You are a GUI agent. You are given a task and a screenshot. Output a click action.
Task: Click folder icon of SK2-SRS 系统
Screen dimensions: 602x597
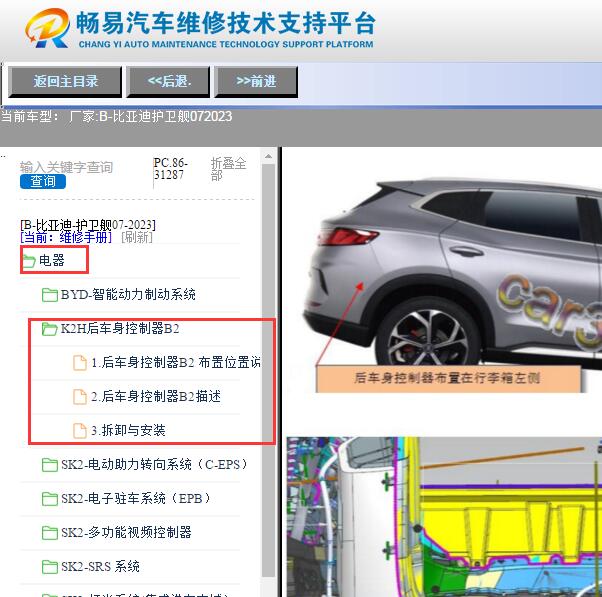pyautogui.click(x=50, y=567)
